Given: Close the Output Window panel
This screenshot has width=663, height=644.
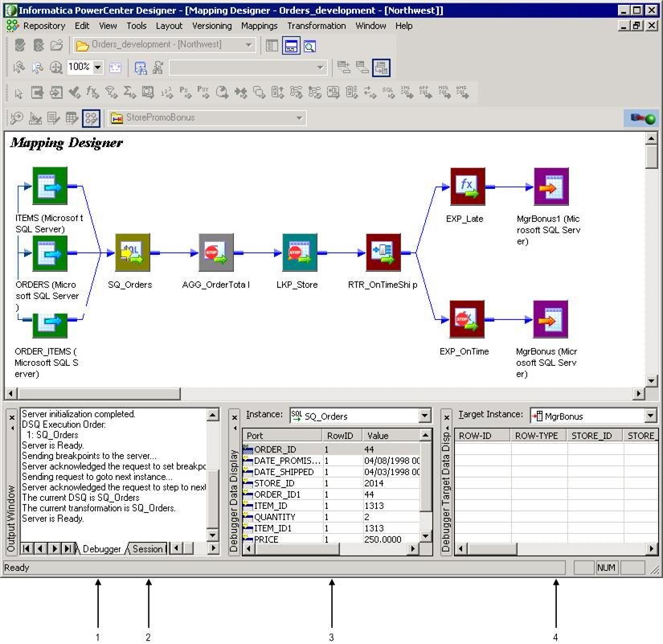Looking at the screenshot, I should [x=12, y=417].
